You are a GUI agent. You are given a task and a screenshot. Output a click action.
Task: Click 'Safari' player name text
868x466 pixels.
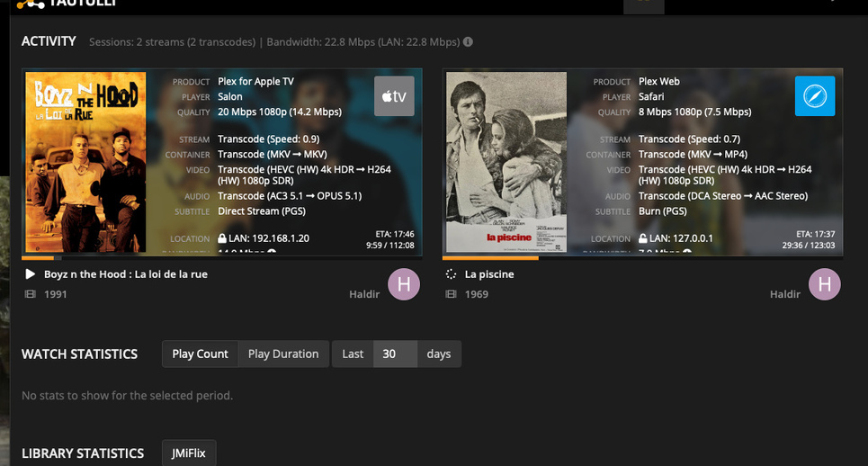651,96
